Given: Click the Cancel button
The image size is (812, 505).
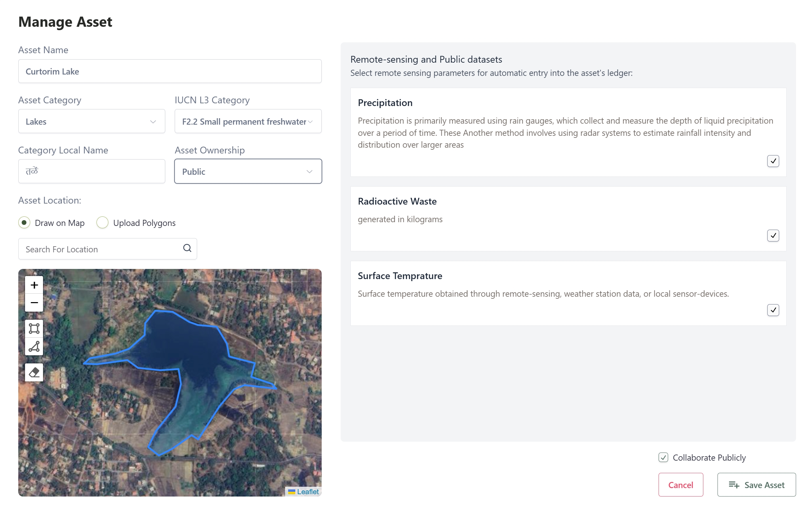Looking at the screenshot, I should point(681,485).
